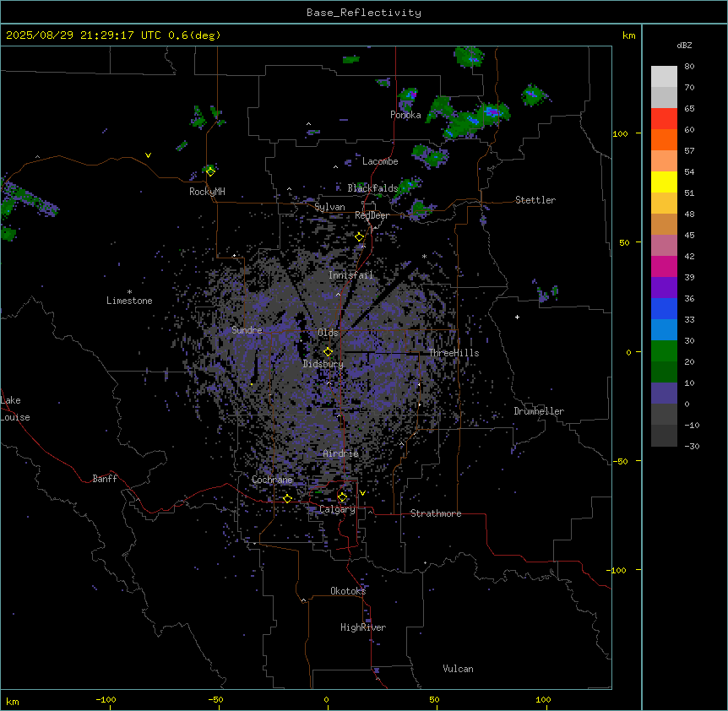Click the Ponoka town label
The image size is (728, 711).
405,115
